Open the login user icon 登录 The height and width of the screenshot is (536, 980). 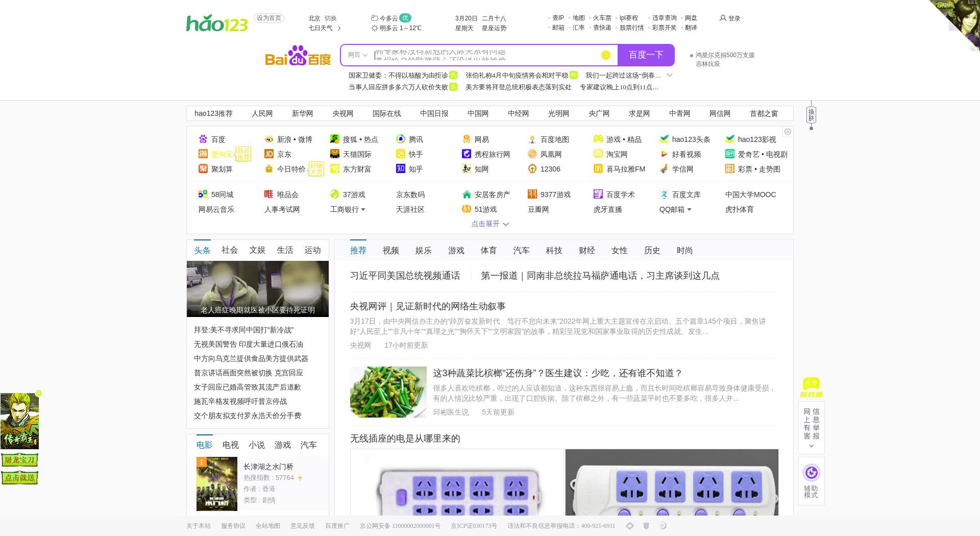[723, 18]
